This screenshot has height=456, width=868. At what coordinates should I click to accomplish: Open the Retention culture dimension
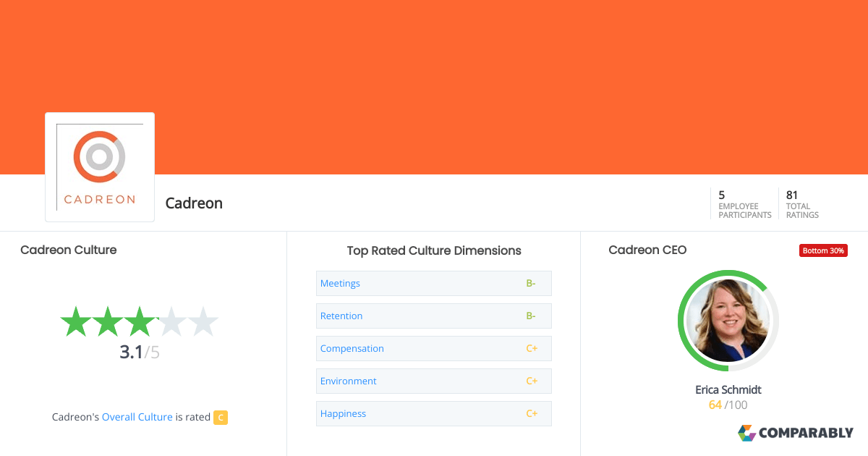[434, 316]
